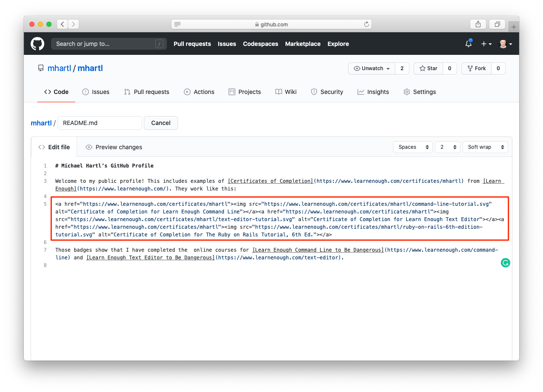This screenshot has width=543, height=392.
Task: Click the Cancel button
Action: pyautogui.click(x=160, y=123)
